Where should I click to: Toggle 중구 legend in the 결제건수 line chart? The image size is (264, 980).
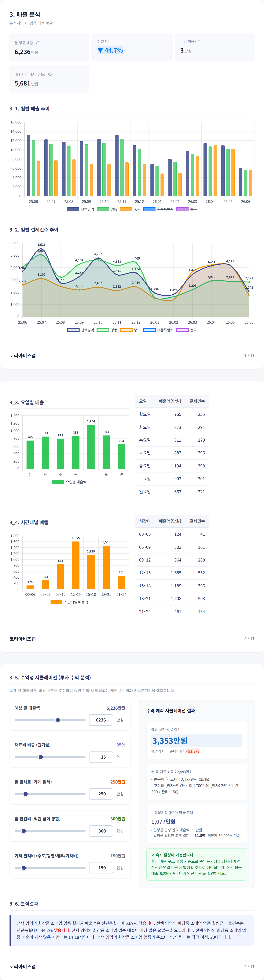pyautogui.click(x=130, y=330)
